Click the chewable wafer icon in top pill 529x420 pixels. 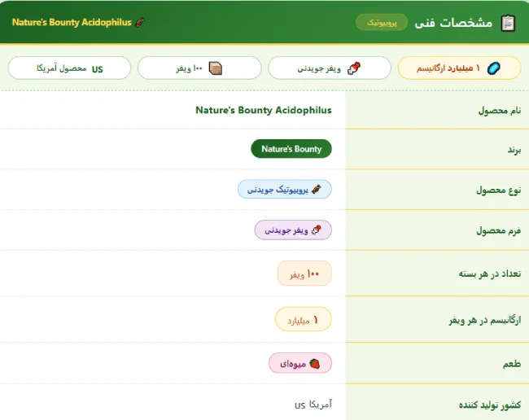point(354,68)
